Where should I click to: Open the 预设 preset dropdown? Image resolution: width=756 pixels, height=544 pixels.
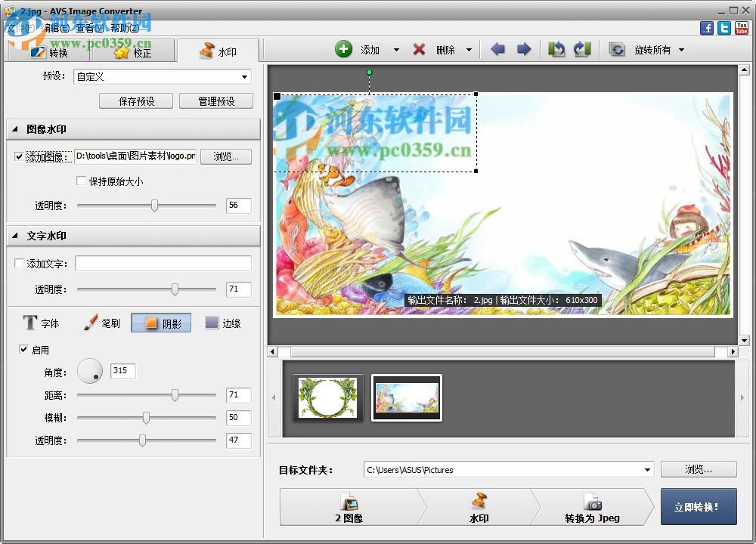coord(245,77)
